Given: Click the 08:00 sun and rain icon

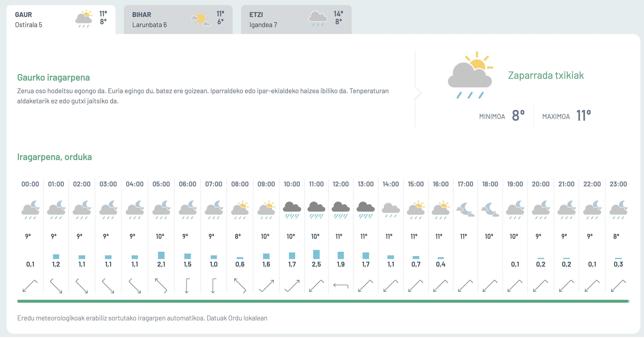Looking at the screenshot, I should 240,210.
